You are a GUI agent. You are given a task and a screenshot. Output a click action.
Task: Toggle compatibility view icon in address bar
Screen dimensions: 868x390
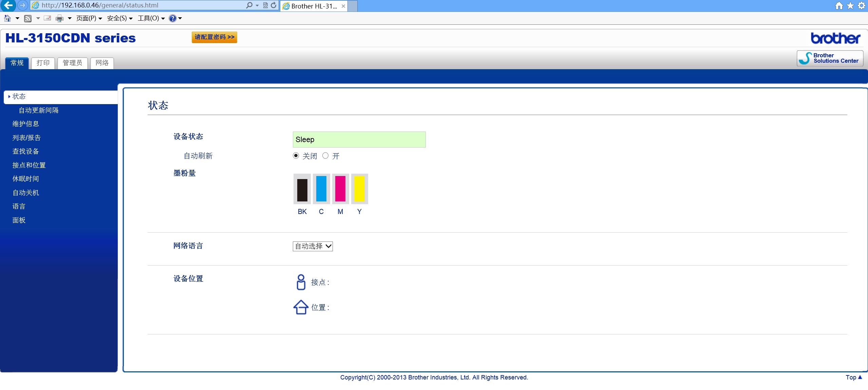265,5
